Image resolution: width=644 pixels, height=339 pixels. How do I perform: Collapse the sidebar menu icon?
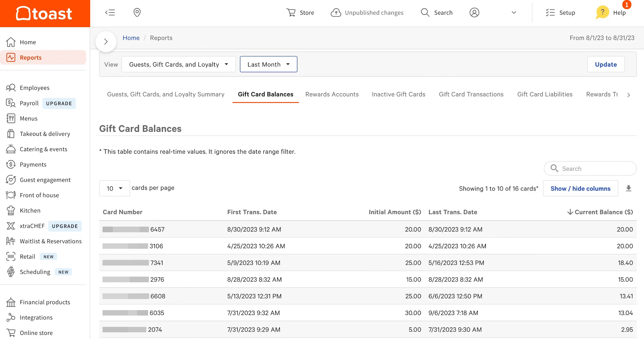(110, 12)
